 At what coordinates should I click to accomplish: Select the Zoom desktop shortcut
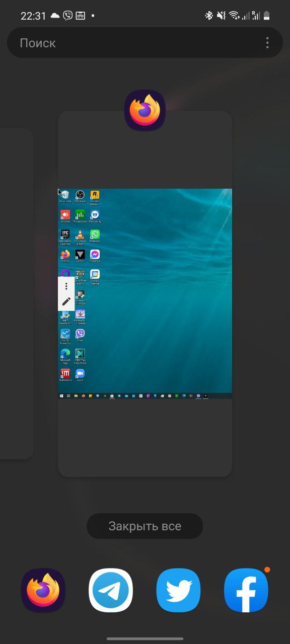[x=80, y=375]
